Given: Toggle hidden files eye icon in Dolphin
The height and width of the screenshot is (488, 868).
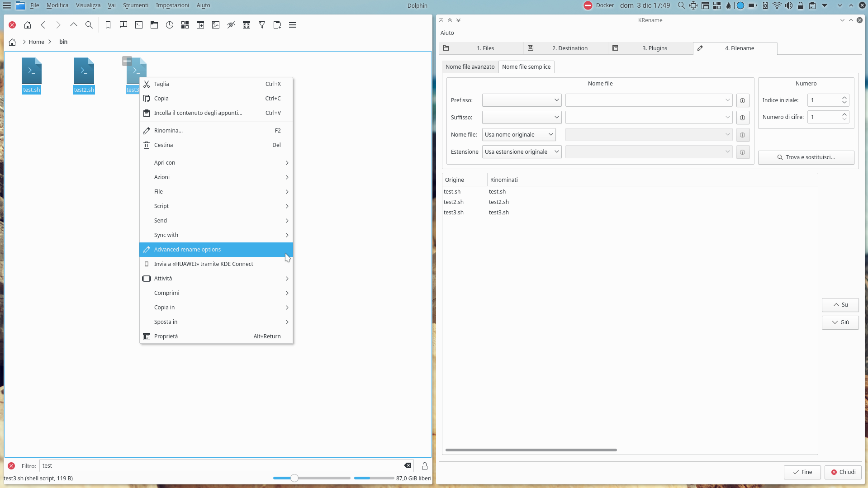Looking at the screenshot, I should [x=231, y=25].
